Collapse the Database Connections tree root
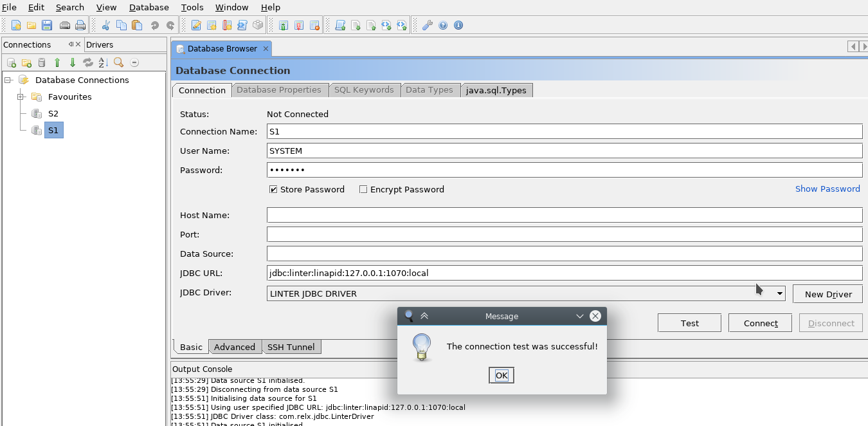 [8, 80]
